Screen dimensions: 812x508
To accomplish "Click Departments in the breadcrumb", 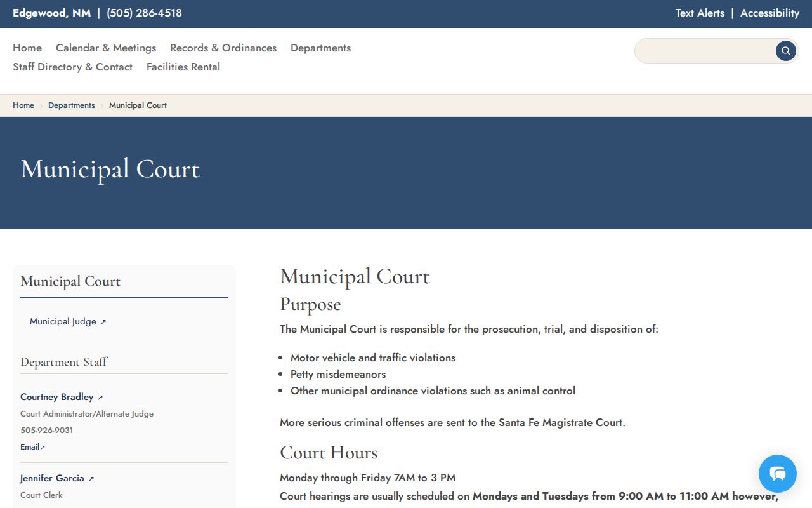I will pyautogui.click(x=71, y=105).
